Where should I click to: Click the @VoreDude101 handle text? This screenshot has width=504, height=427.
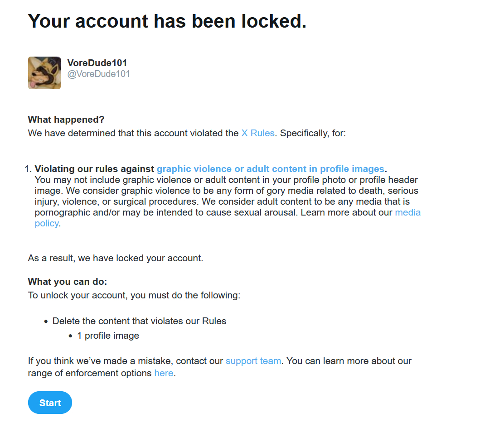98,74
